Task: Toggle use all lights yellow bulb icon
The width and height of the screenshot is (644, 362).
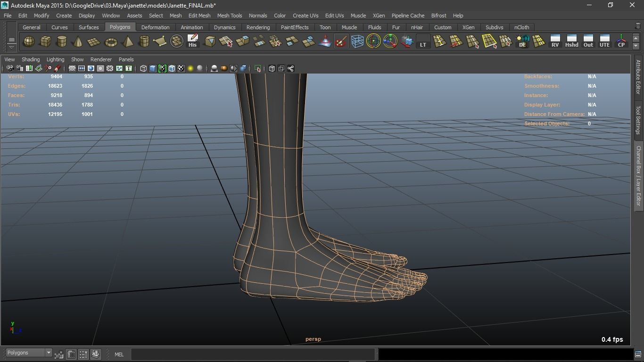Action: [190, 69]
